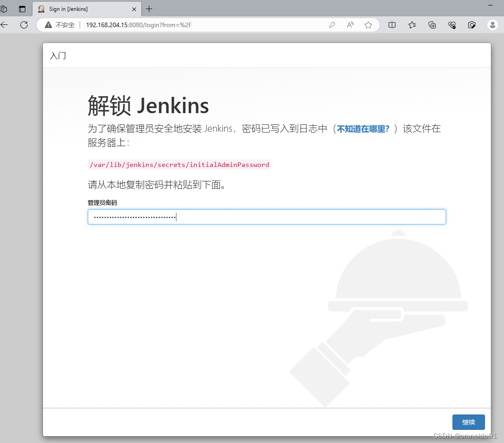Select the Sign in [Jenkins] tab
Screen dimensions: 504x443
coord(86,9)
